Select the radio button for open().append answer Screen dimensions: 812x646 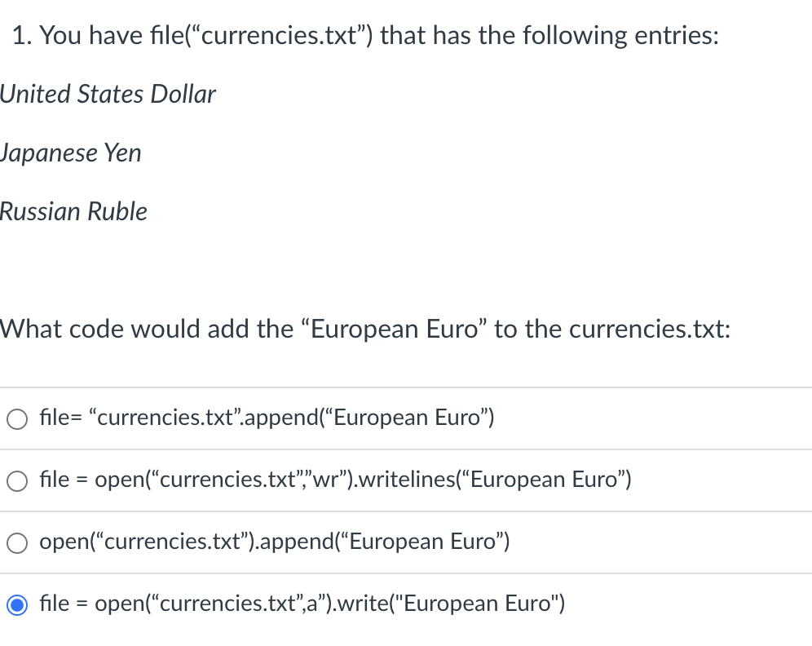(16, 542)
